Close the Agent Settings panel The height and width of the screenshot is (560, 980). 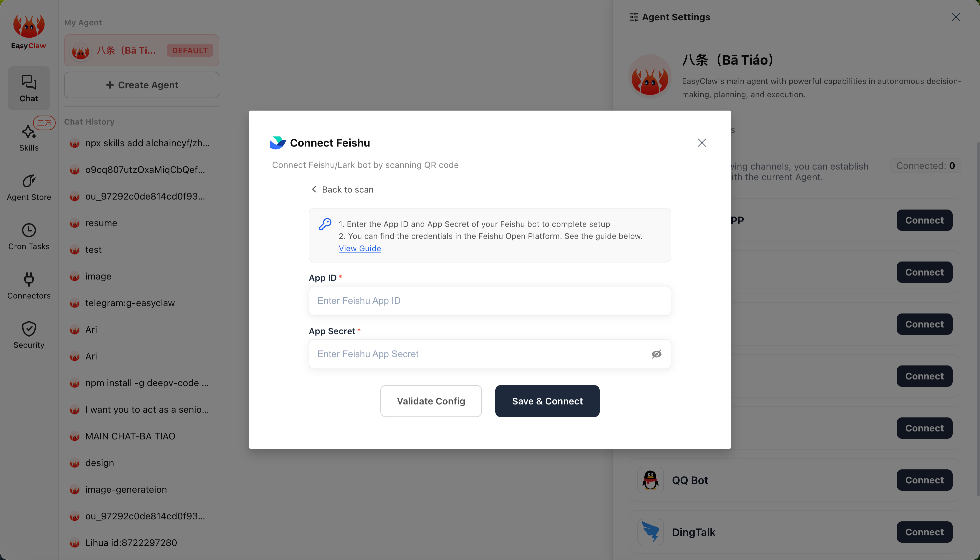[x=956, y=17]
